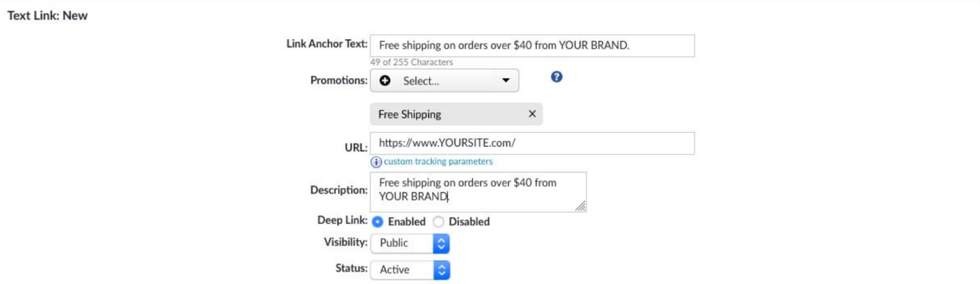The image size is (980, 284).
Task: Click the Free Shipping tag label
Action: (x=410, y=114)
